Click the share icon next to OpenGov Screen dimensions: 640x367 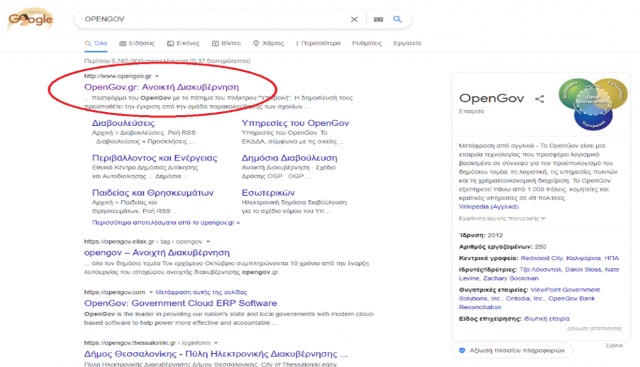[540, 98]
